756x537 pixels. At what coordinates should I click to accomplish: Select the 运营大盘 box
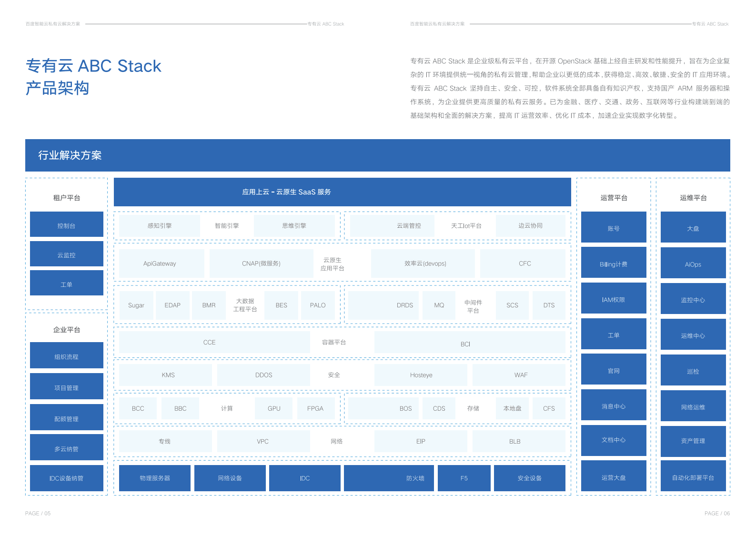pyautogui.click(x=614, y=476)
